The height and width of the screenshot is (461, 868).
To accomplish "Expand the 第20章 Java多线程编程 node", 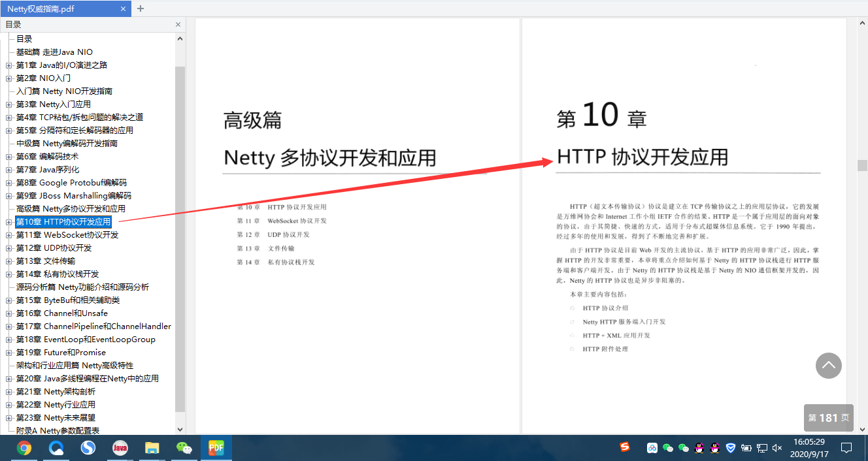I will pos(9,379).
